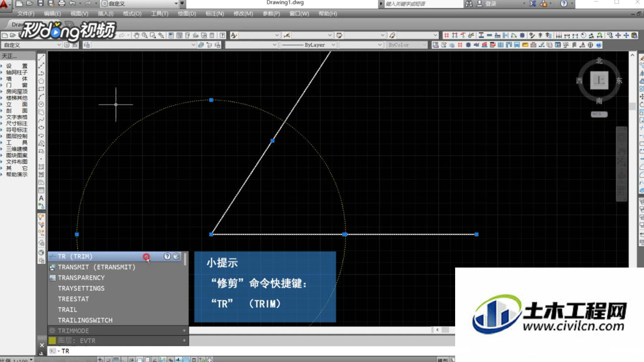The image size is (644, 362).
Task: Click the horizontal scrollbar left arrow
Action: 437,330
